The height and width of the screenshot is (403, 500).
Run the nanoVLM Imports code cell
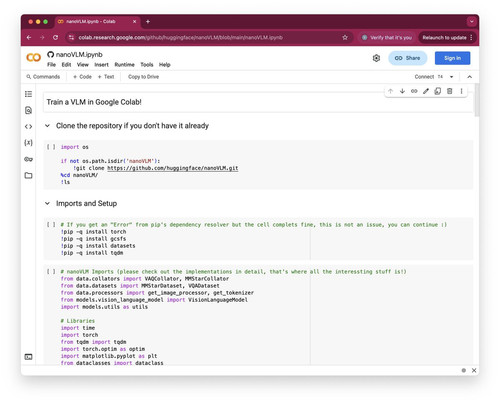point(51,272)
